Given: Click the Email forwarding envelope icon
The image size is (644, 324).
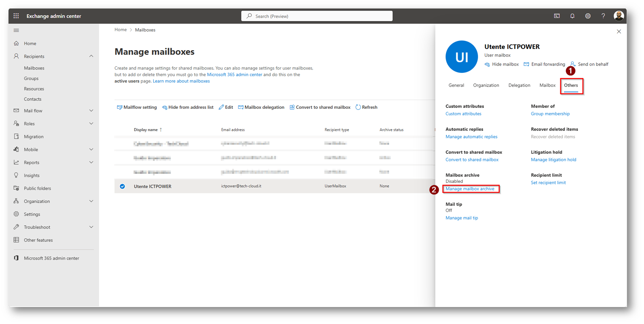Looking at the screenshot, I should tap(526, 64).
